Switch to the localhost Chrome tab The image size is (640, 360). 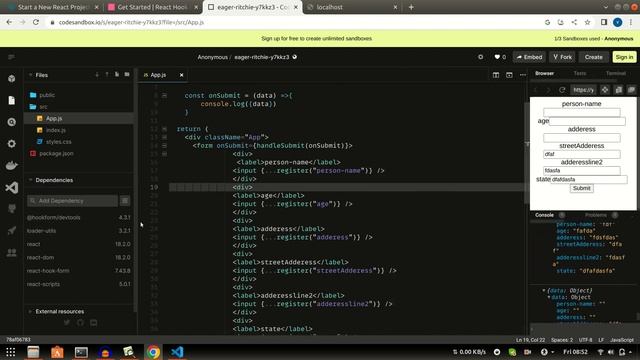352,7
